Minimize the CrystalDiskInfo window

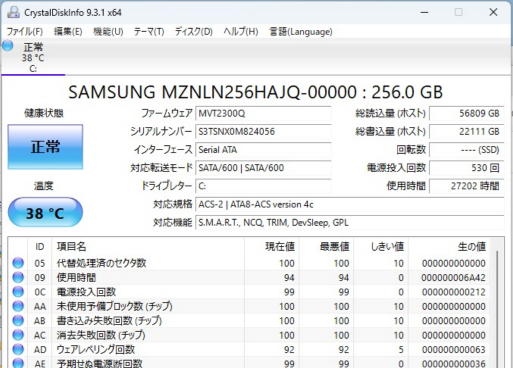click(x=424, y=13)
